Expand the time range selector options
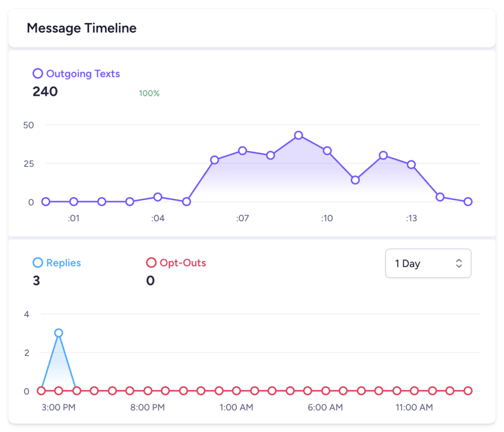 (428, 263)
